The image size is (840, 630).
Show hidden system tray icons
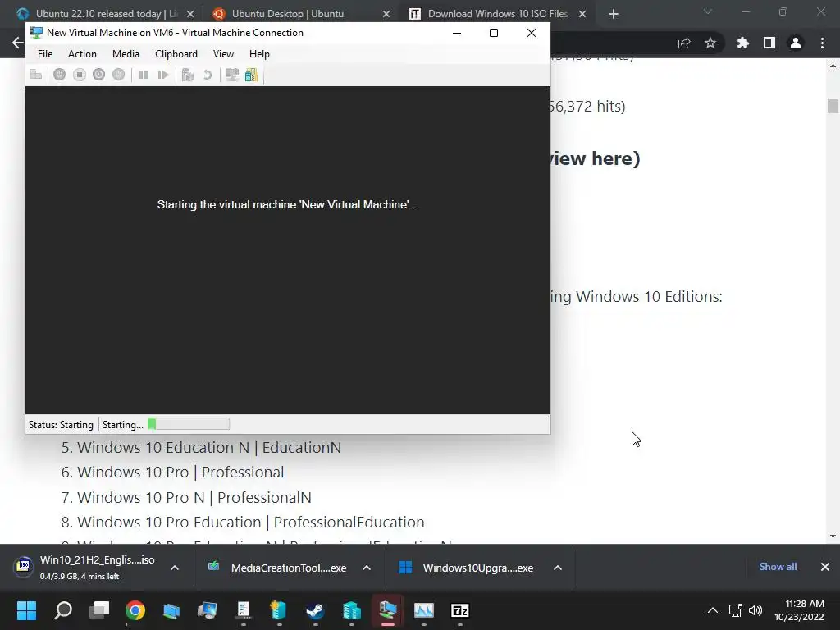tap(713, 610)
